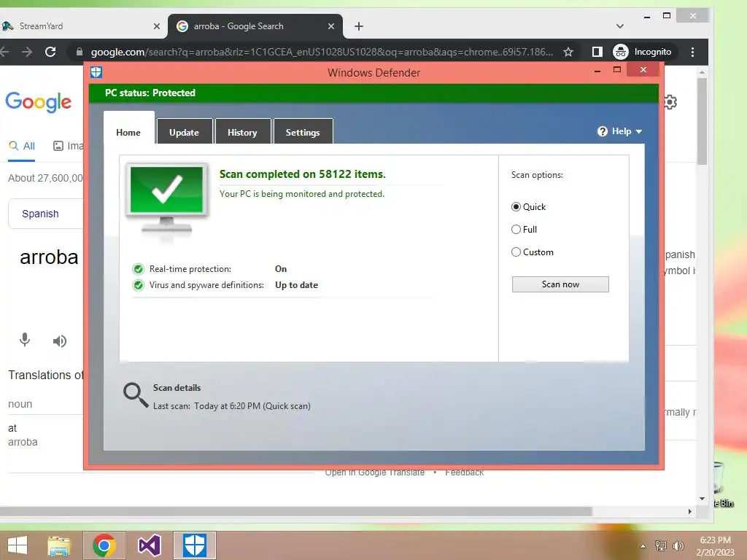The image size is (747, 560).
Task: Click the green protected monitor icon
Action: pyautogui.click(x=167, y=200)
